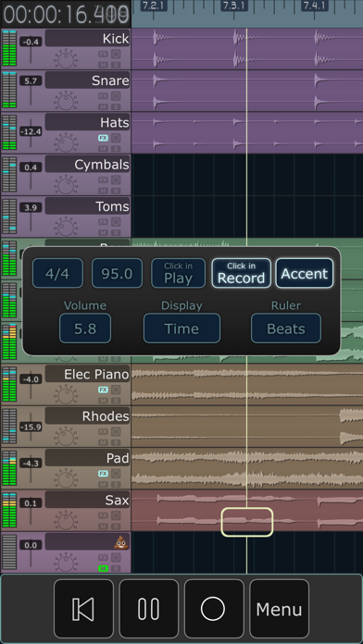
Task: Open FX for the Toms track
Action: (x=103, y=222)
